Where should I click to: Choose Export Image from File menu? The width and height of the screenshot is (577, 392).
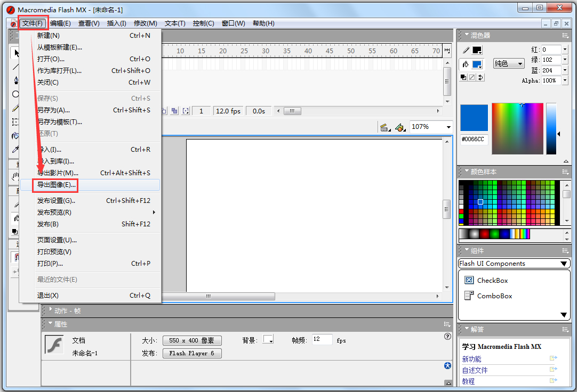(90, 185)
